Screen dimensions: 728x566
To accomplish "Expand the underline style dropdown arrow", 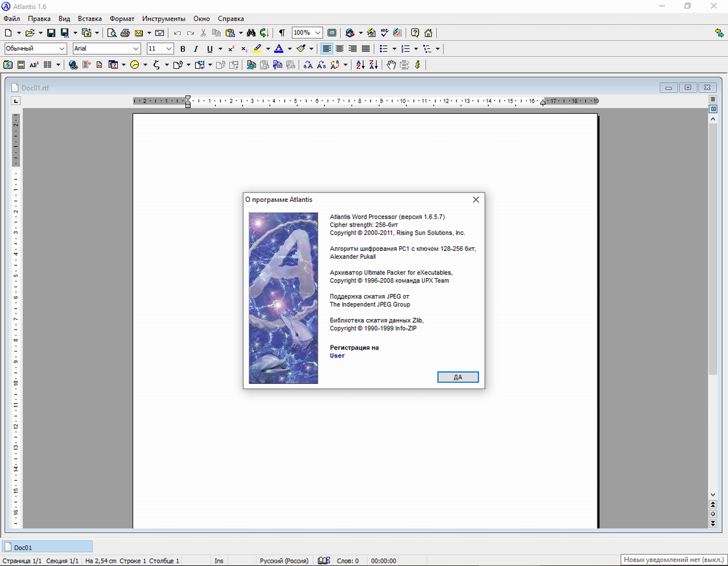I will [x=220, y=49].
